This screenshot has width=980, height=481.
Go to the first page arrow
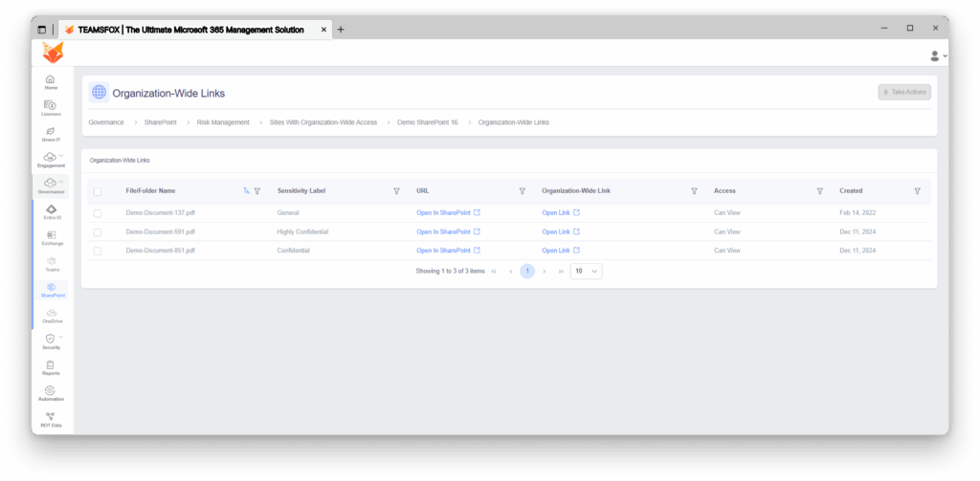pyautogui.click(x=494, y=272)
